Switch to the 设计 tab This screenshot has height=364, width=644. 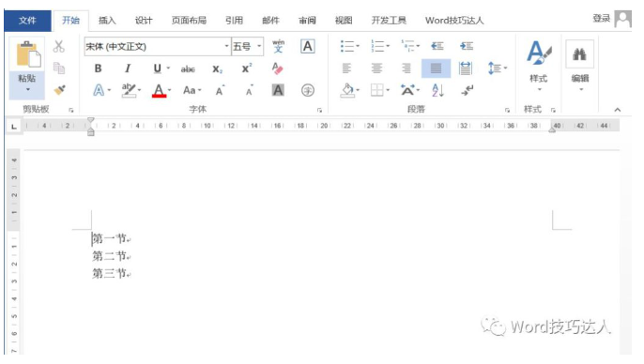click(x=144, y=20)
